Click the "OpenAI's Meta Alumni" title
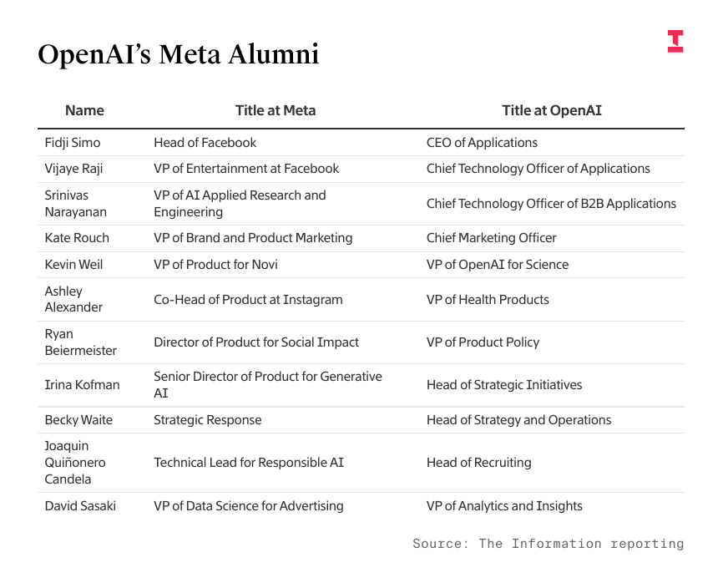The height and width of the screenshot is (588, 723). [x=179, y=55]
